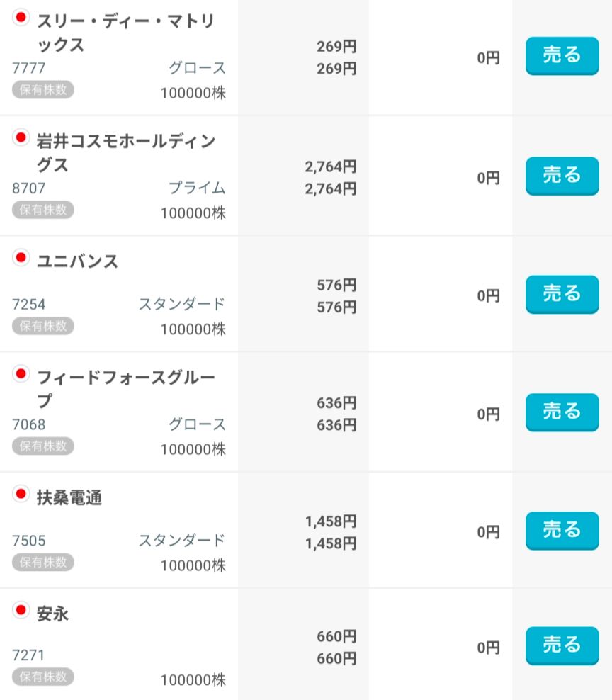Tap the Japan flag icon beside フィードフォースグループ

[x=21, y=373]
